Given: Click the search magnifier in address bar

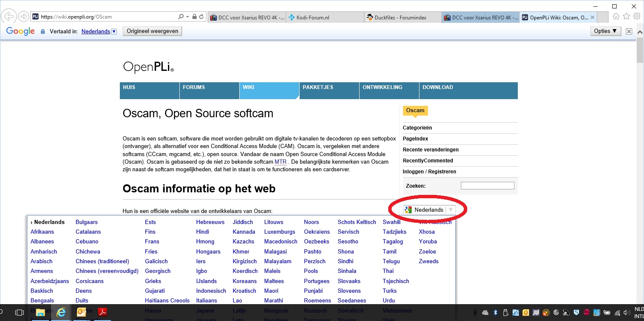Looking at the screenshot, I should click(x=181, y=17).
